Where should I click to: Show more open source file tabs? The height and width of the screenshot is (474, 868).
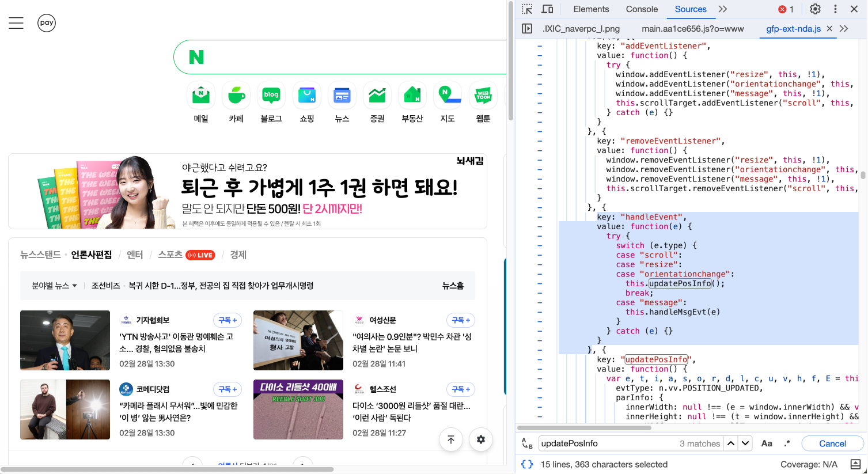tap(844, 29)
